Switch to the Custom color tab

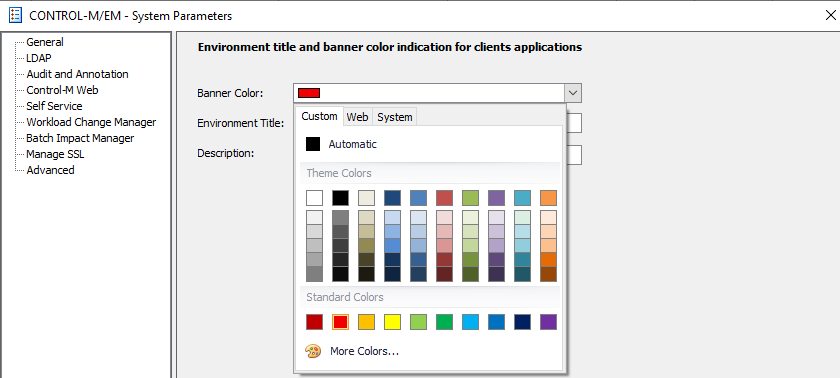click(x=319, y=116)
